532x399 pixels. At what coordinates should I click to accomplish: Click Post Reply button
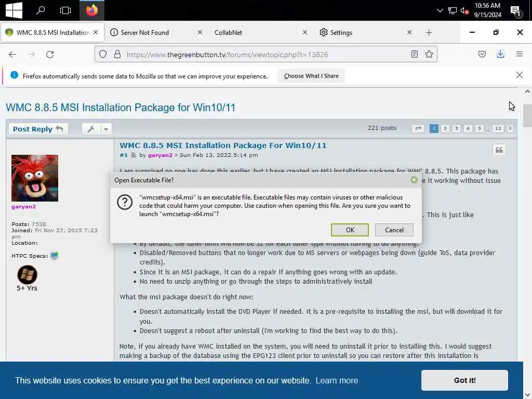click(38, 129)
